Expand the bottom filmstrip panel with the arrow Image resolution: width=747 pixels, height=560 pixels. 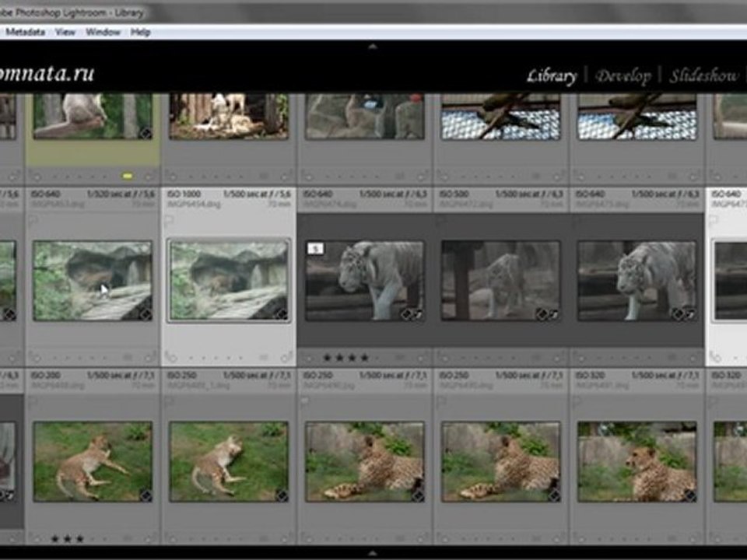click(372, 551)
